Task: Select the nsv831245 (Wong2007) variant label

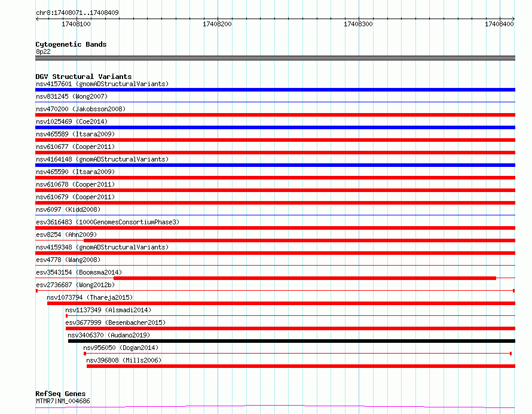Action: pyautogui.click(x=72, y=96)
